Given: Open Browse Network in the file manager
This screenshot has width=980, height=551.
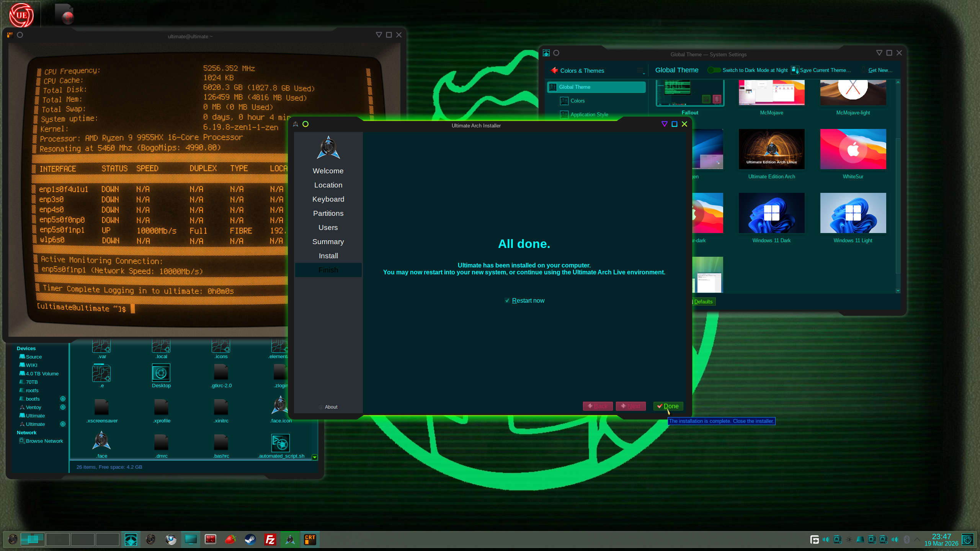Looking at the screenshot, I should [41, 441].
